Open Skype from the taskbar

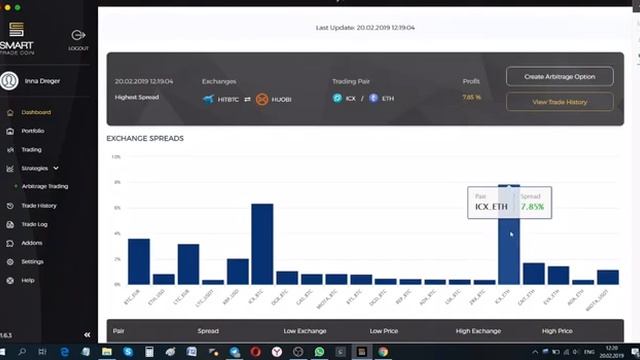coord(128,351)
